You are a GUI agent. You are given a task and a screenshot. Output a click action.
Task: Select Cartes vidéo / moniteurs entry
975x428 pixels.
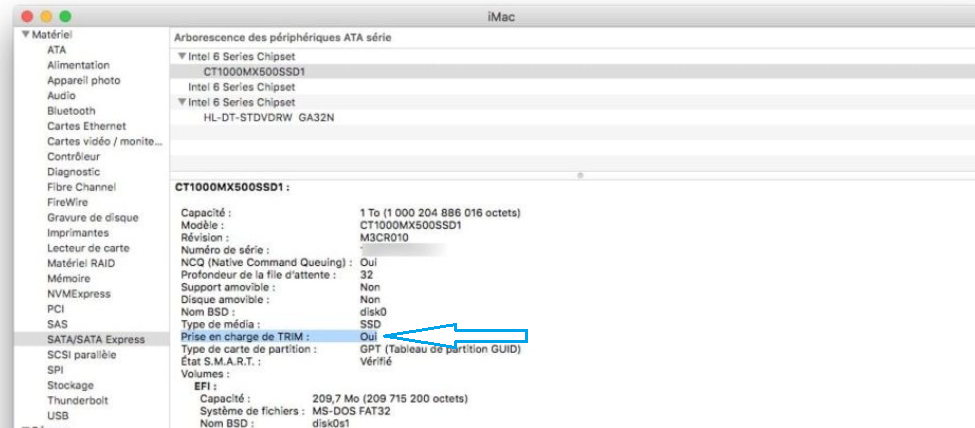click(x=104, y=141)
